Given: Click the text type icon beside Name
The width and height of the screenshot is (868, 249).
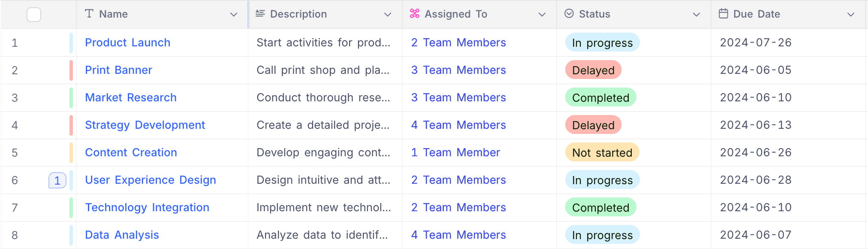Looking at the screenshot, I should (89, 14).
